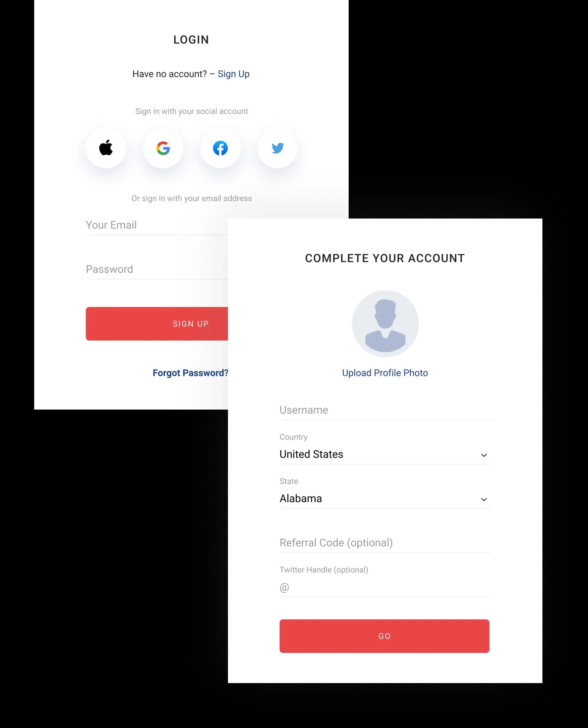Sign in with Apple icon
This screenshot has height=728, width=588.
106,148
